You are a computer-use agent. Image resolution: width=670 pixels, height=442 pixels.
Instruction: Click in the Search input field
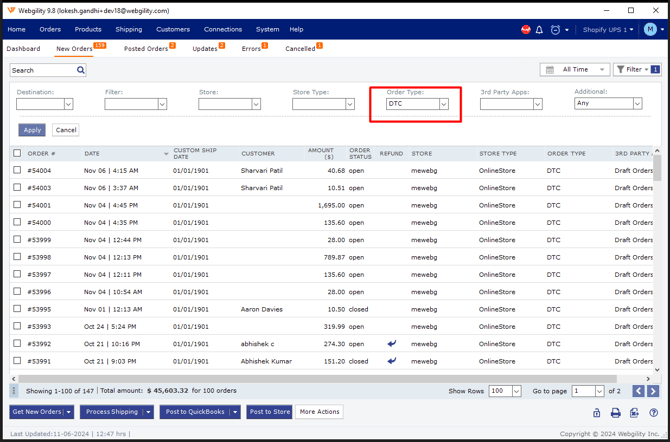coord(42,70)
